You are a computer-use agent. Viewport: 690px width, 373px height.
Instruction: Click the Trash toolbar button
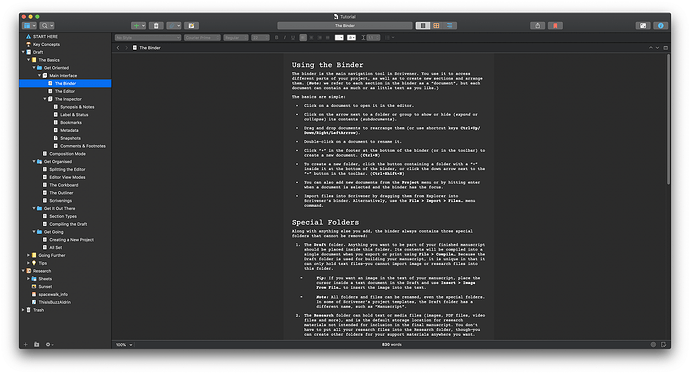click(x=156, y=26)
